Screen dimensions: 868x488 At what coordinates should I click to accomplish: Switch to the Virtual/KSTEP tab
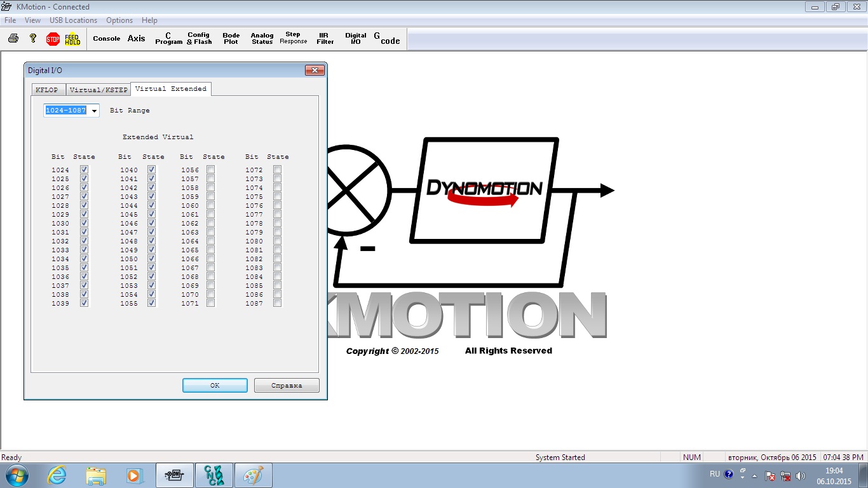(98, 90)
